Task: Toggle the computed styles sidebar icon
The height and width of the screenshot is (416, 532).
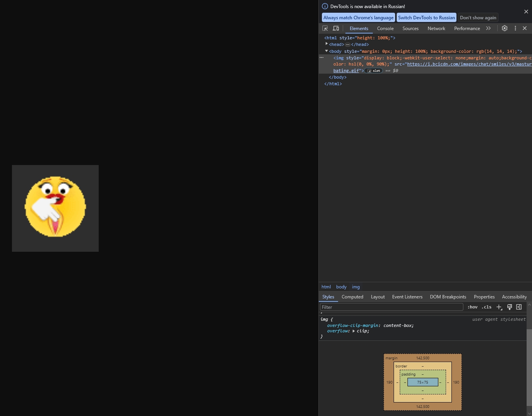Action: [519, 307]
